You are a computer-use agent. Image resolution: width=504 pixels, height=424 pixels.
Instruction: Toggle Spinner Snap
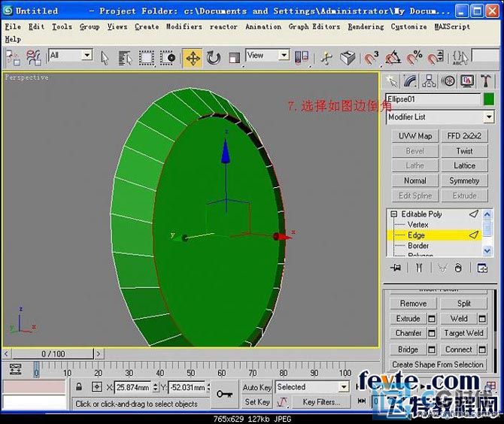click(436, 58)
